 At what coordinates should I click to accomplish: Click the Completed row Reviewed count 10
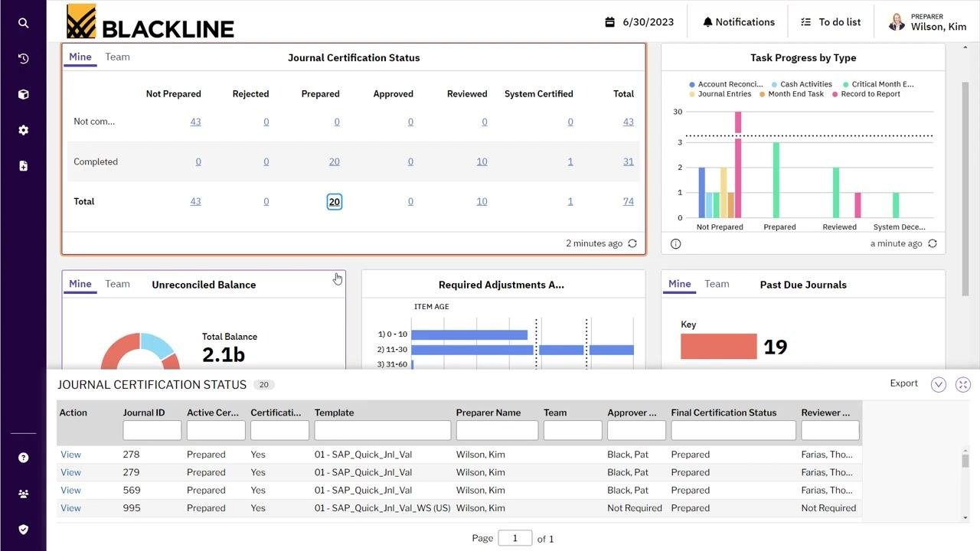point(482,161)
